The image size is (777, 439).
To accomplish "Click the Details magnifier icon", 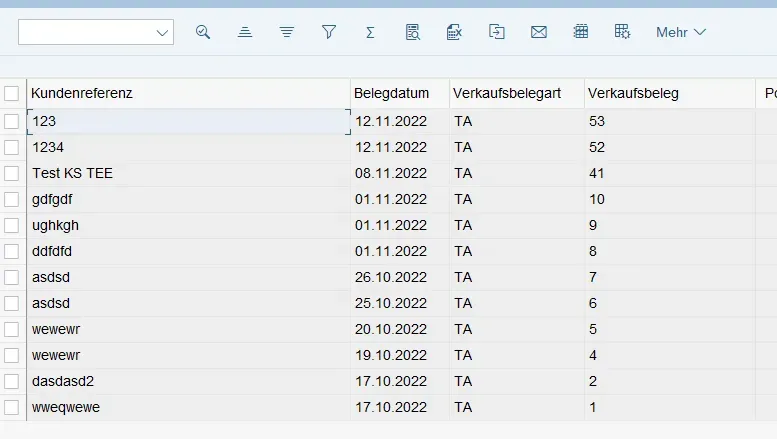I will coord(203,32).
